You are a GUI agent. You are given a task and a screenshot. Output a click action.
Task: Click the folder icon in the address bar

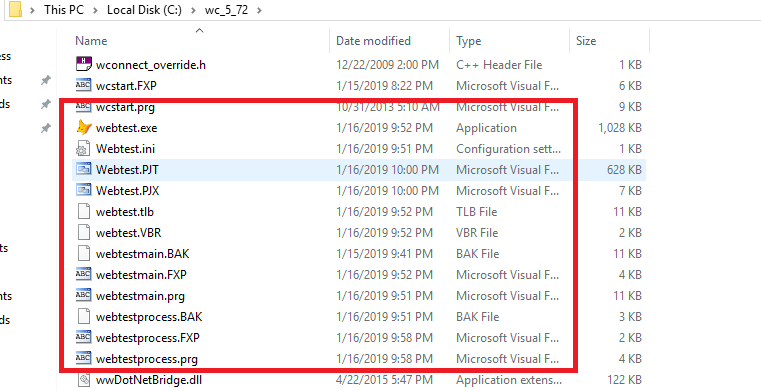coord(16,9)
